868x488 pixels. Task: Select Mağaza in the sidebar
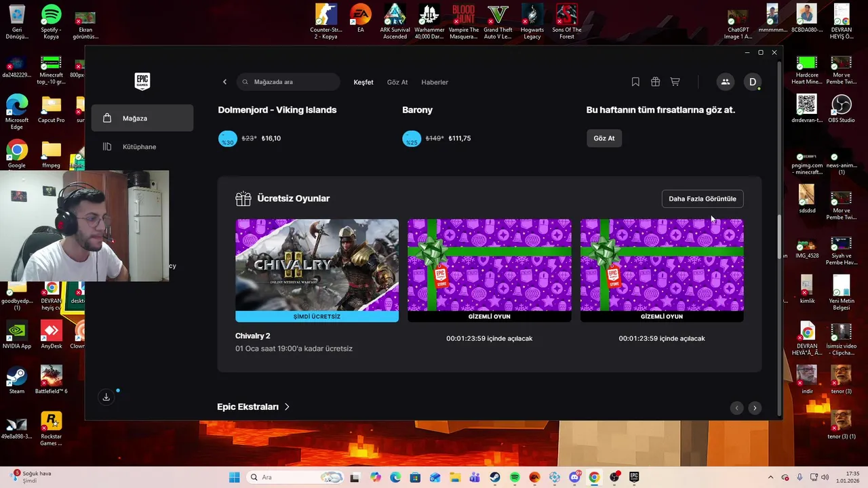coord(142,118)
